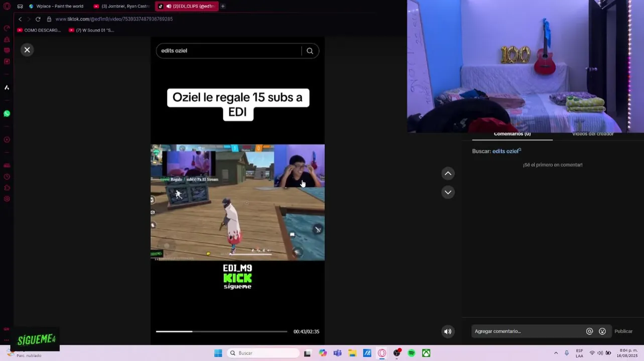Switch to the Videos del creador tab
644x361 pixels.
[593, 134]
